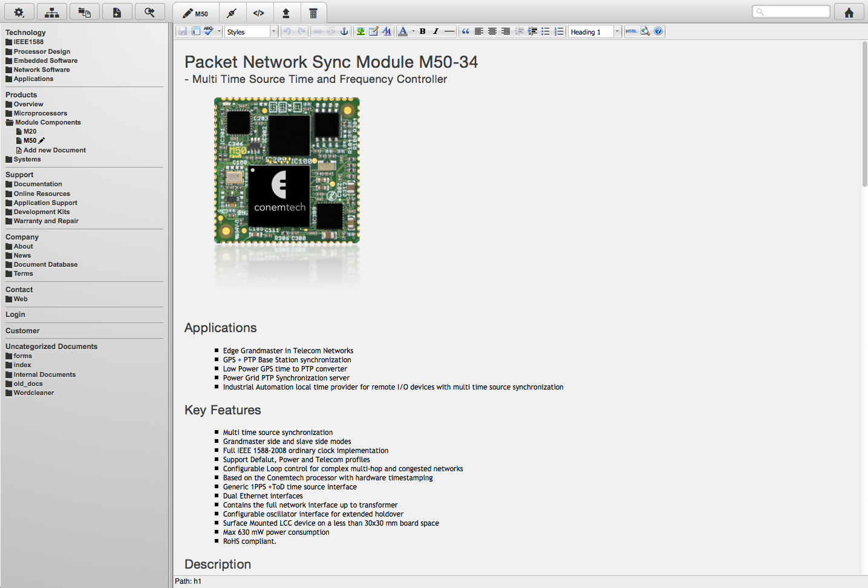868x588 pixels.
Task: Collapse the Module Components folder
Action: click(x=44, y=122)
